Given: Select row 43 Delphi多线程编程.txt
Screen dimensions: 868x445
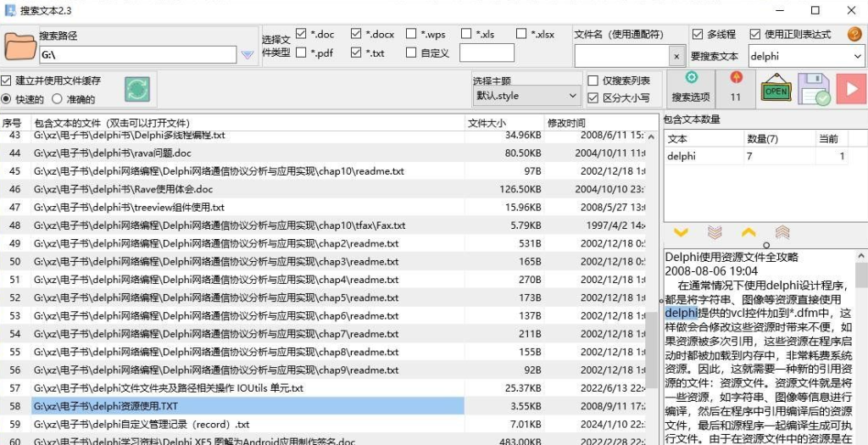Looking at the screenshot, I should [x=323, y=136].
